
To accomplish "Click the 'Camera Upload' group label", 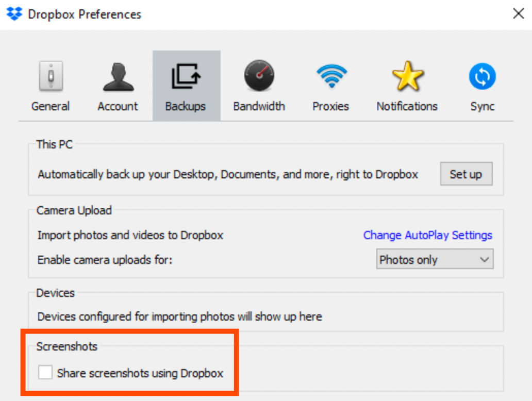I will (74, 210).
